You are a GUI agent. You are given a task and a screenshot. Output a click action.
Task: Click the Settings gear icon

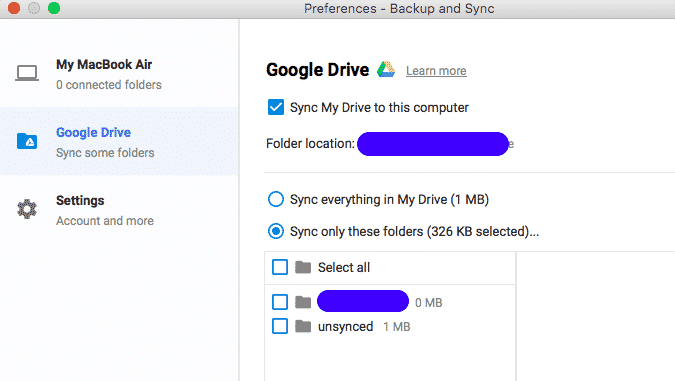pyautogui.click(x=27, y=209)
